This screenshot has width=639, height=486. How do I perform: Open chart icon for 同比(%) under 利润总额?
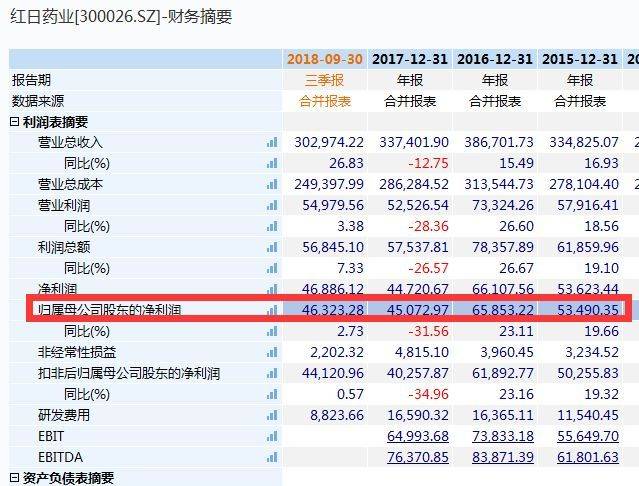[x=272, y=268]
